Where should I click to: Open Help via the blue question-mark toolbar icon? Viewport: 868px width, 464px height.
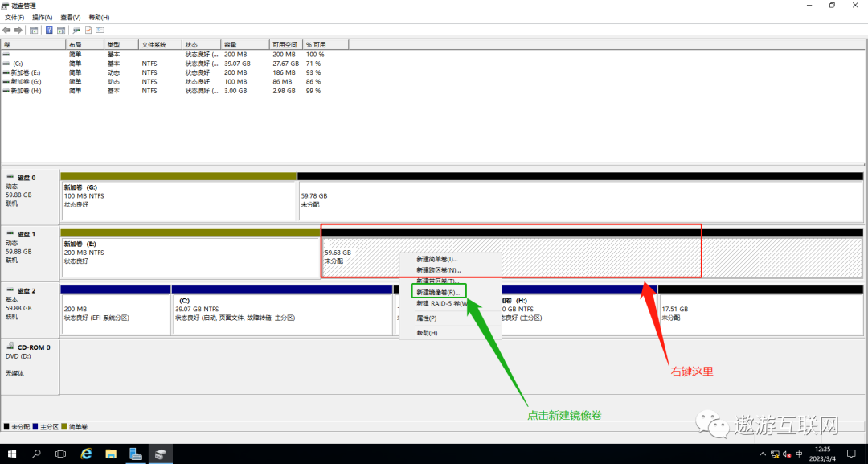(x=49, y=30)
